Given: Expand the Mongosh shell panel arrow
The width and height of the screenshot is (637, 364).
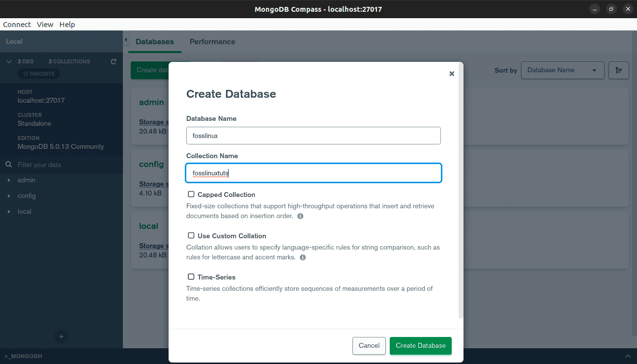Looking at the screenshot, I should 628,356.
